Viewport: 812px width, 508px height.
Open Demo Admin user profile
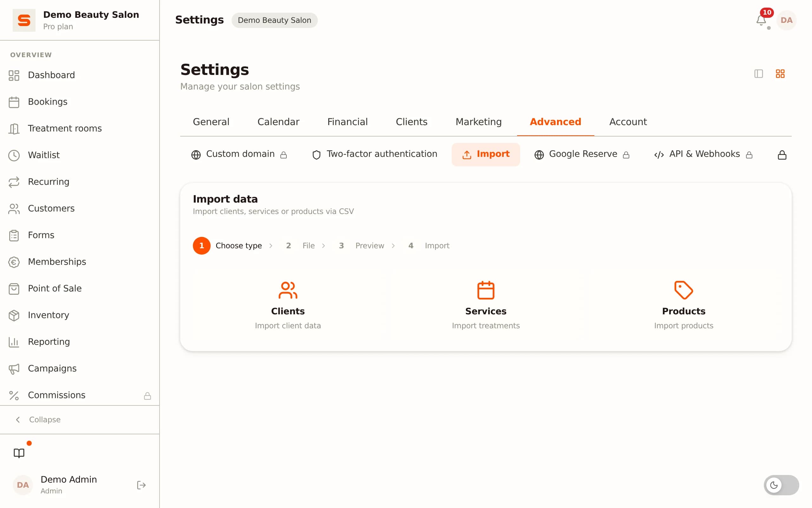[69, 485]
